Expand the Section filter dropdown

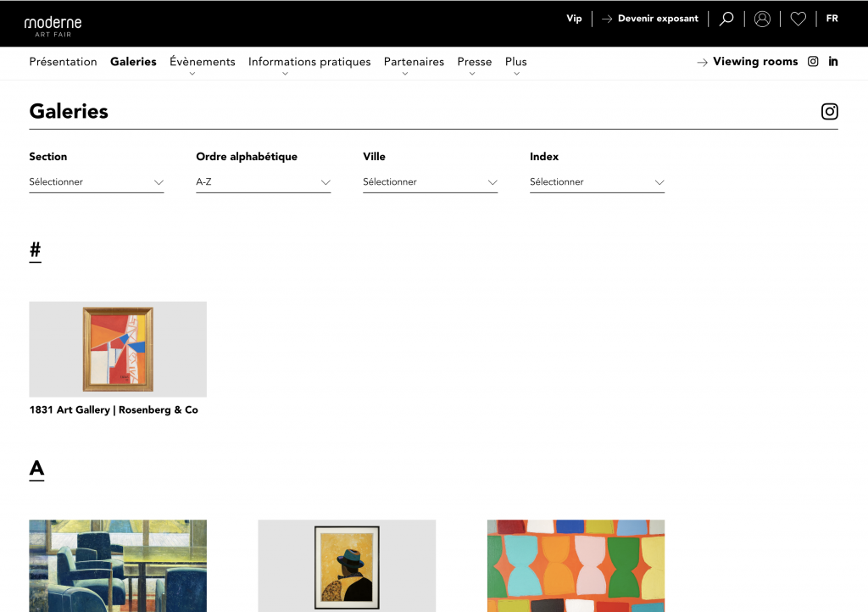pos(96,181)
